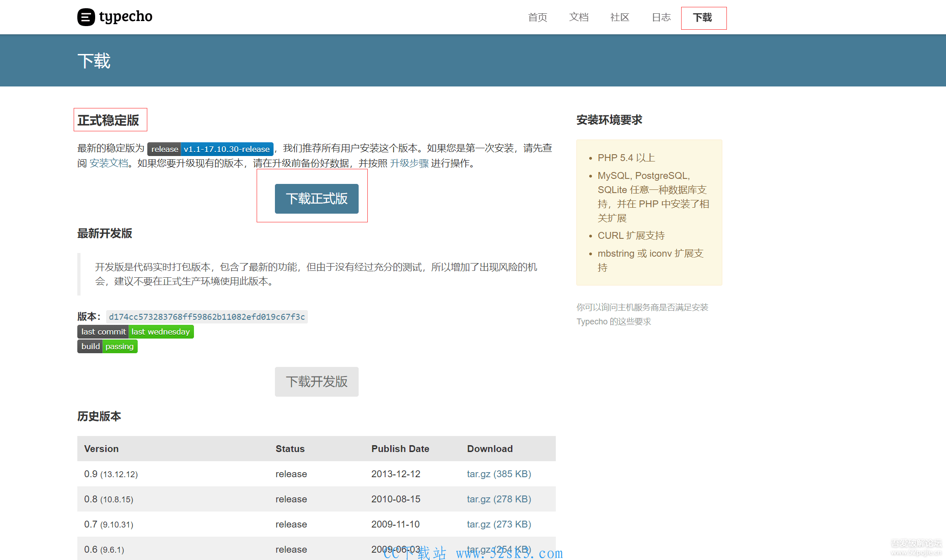The width and height of the screenshot is (946, 560).
Task: Open the 日志 navigation item
Action: pos(661,17)
